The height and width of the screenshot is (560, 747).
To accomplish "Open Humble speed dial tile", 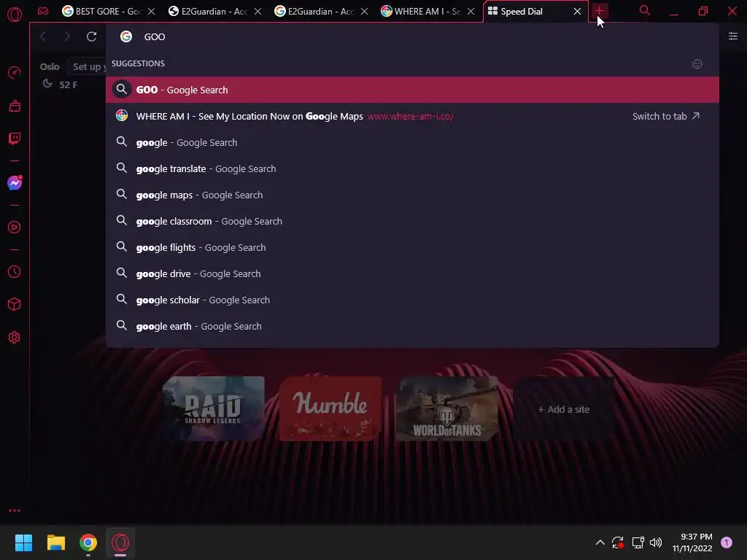I will point(330,408).
